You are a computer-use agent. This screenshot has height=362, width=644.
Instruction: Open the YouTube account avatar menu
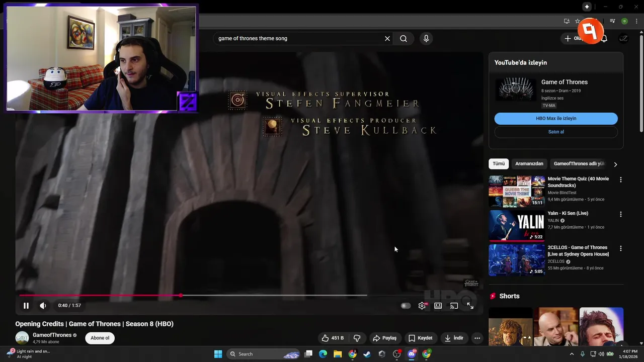point(623,39)
